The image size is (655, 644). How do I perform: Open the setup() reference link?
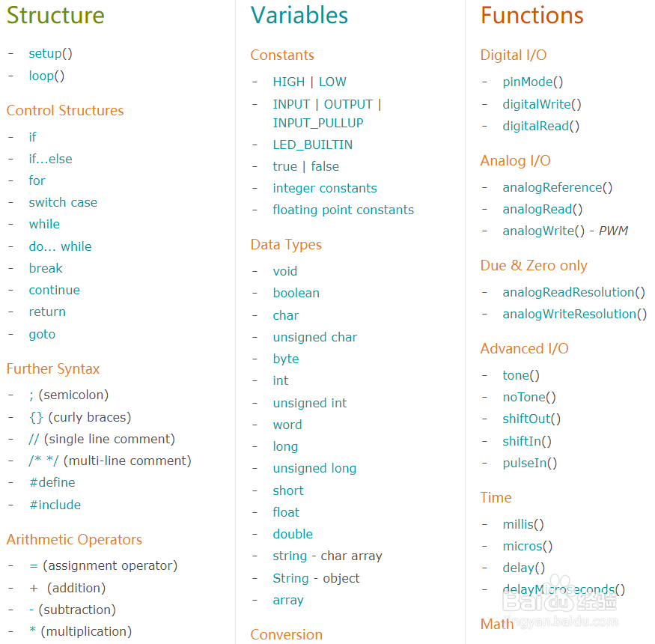click(x=51, y=53)
